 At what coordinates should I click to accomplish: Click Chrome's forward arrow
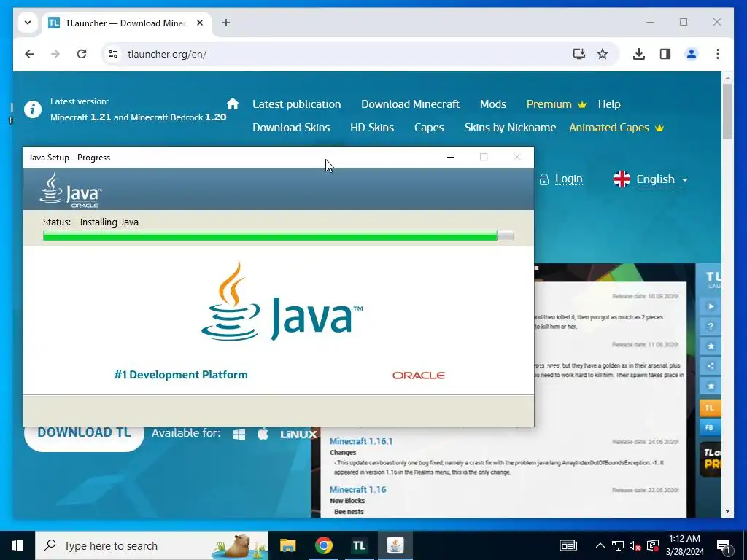tap(55, 54)
